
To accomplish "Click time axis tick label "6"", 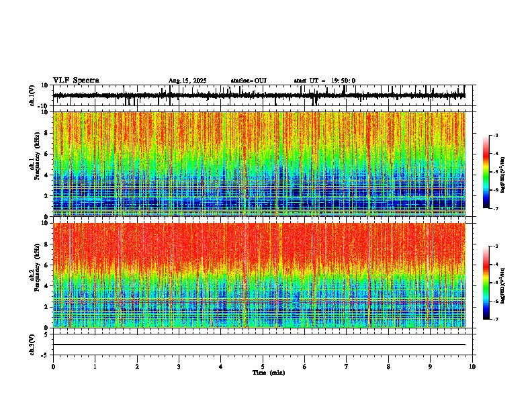I will 305,367.
